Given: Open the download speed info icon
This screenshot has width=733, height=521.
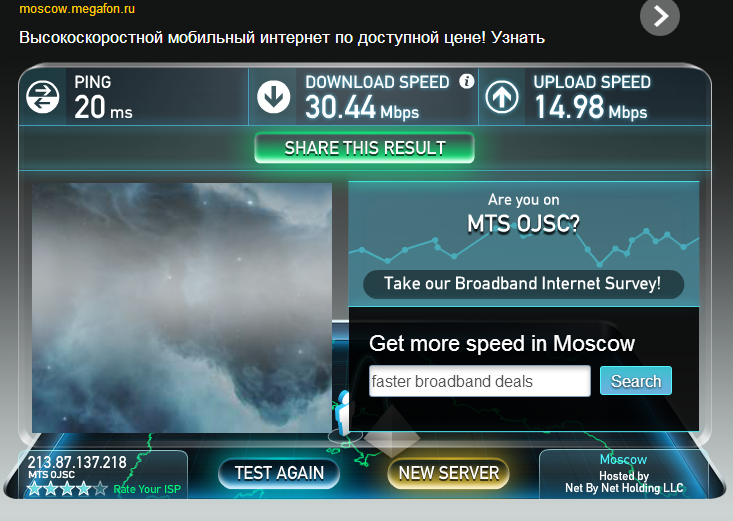Looking at the screenshot, I should (x=466, y=81).
